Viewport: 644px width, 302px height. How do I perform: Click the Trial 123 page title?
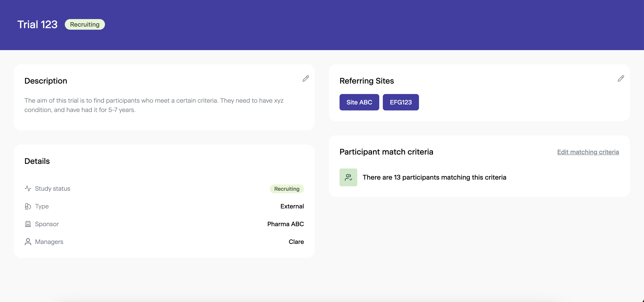(x=37, y=24)
